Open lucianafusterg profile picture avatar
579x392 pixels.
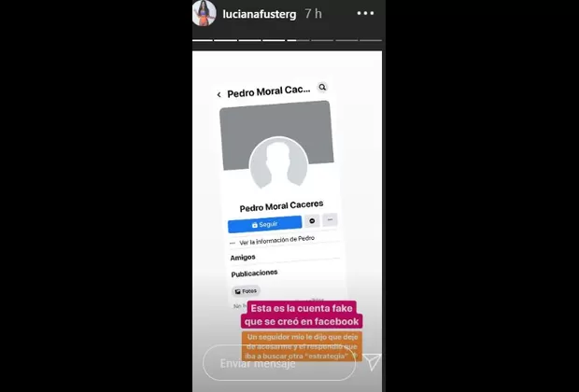(x=205, y=13)
